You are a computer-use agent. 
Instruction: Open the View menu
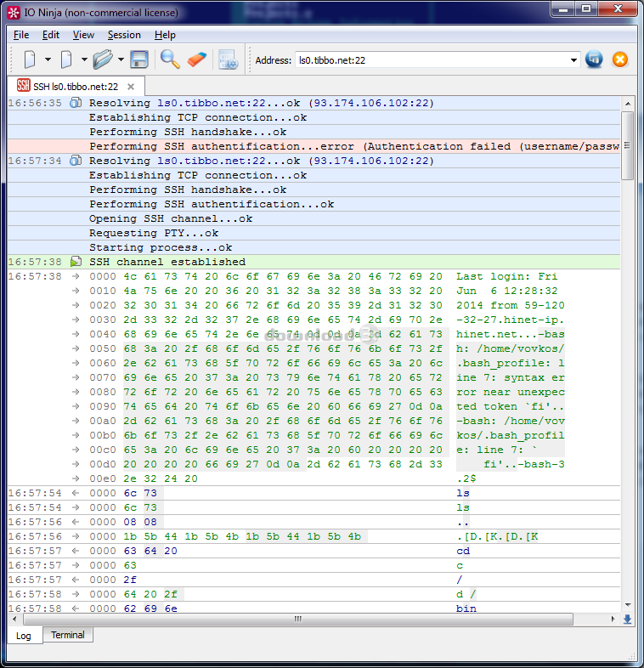[83, 35]
